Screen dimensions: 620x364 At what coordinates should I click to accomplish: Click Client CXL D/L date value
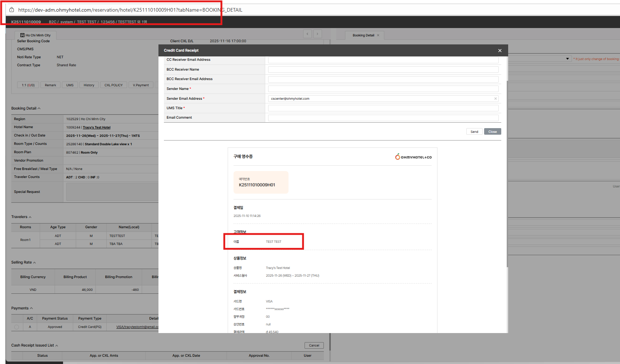(x=228, y=41)
